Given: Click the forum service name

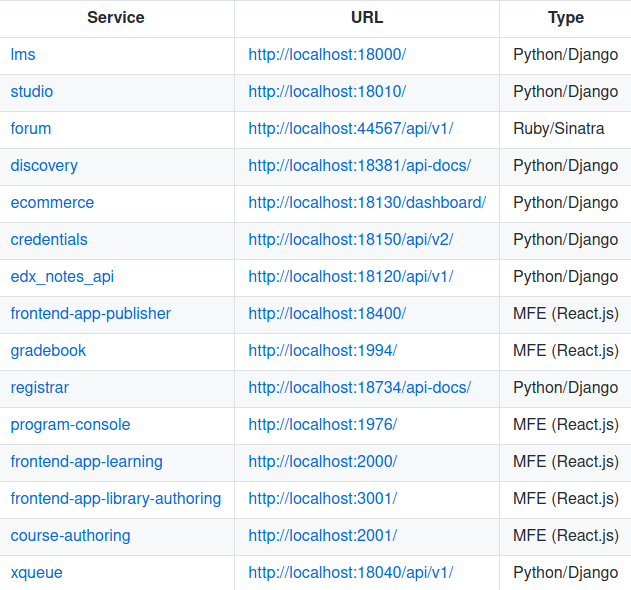Looking at the screenshot, I should click(31, 129).
